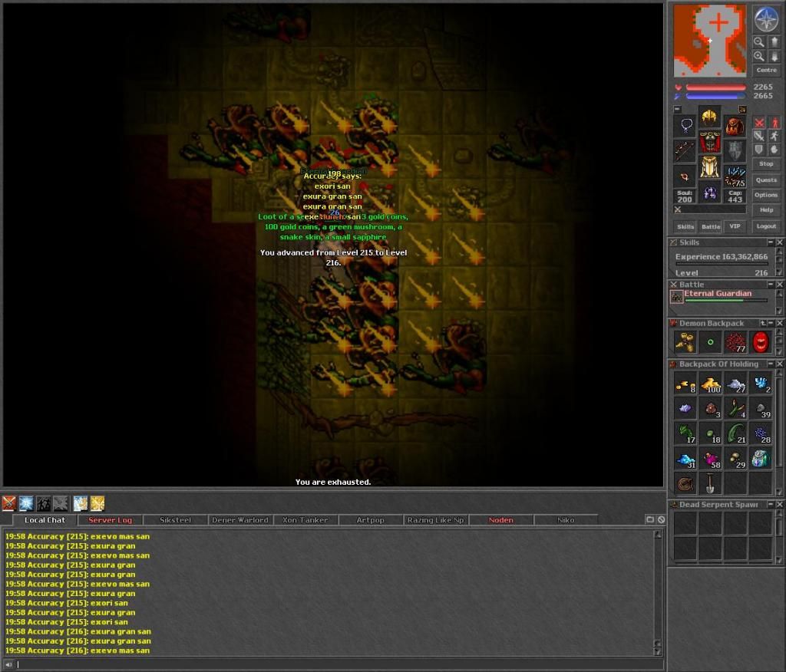The height and width of the screenshot is (672, 786).
Task: Collapse the inventory with minus button
Action: [x=677, y=109]
